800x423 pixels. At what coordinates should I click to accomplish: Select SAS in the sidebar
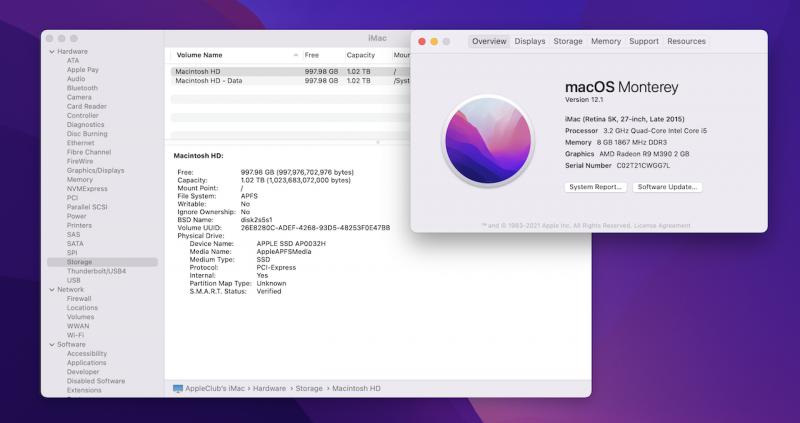point(73,235)
